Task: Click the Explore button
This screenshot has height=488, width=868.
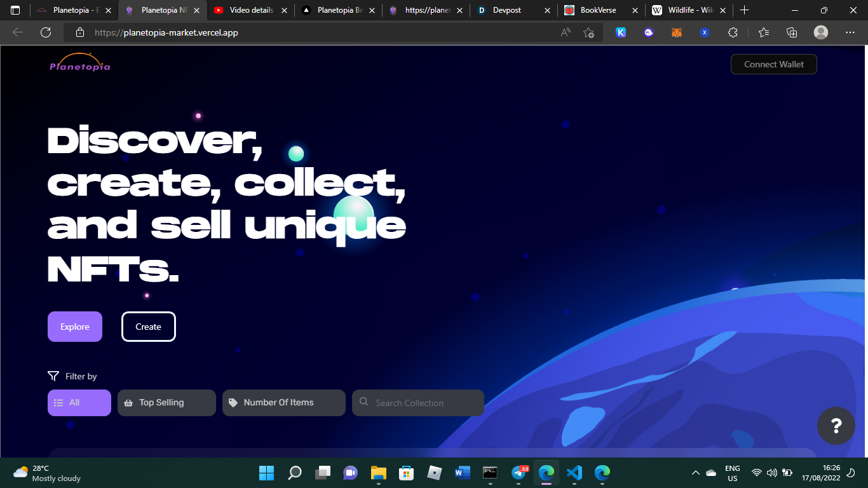Action: coord(75,327)
